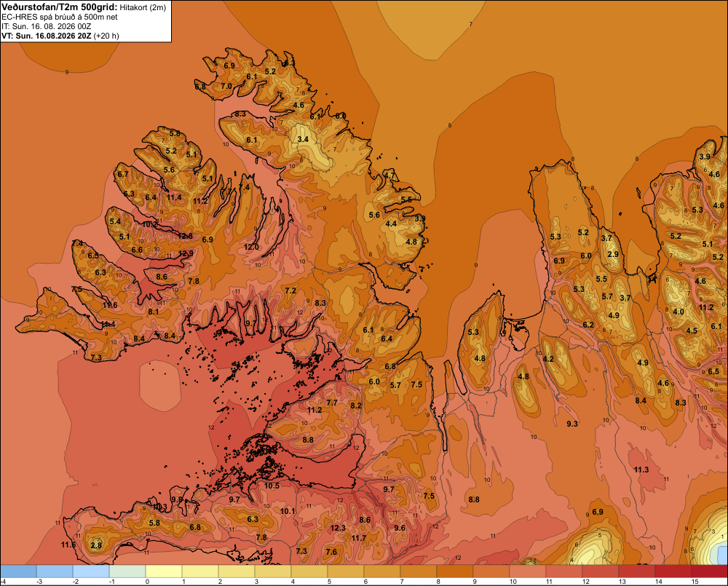Click the blue legend swatch between -4 and -3
The width and height of the screenshot is (728, 586).
click(19, 571)
